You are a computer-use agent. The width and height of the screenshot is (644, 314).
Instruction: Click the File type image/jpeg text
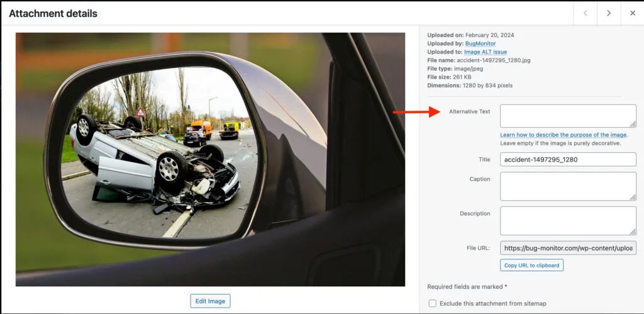click(455, 69)
